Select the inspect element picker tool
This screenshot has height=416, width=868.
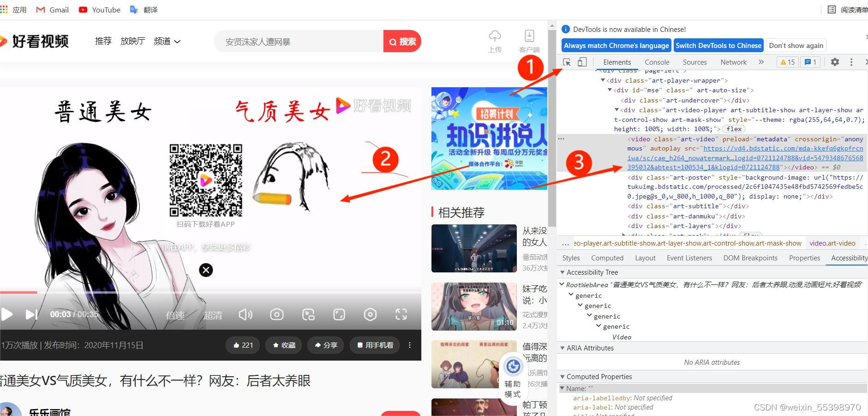point(567,62)
